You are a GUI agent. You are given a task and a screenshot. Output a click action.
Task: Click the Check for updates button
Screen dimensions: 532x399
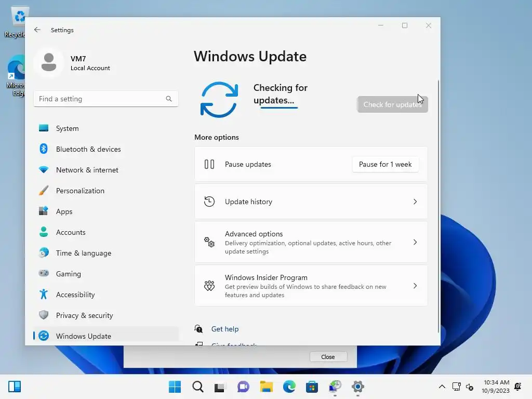pos(392,104)
